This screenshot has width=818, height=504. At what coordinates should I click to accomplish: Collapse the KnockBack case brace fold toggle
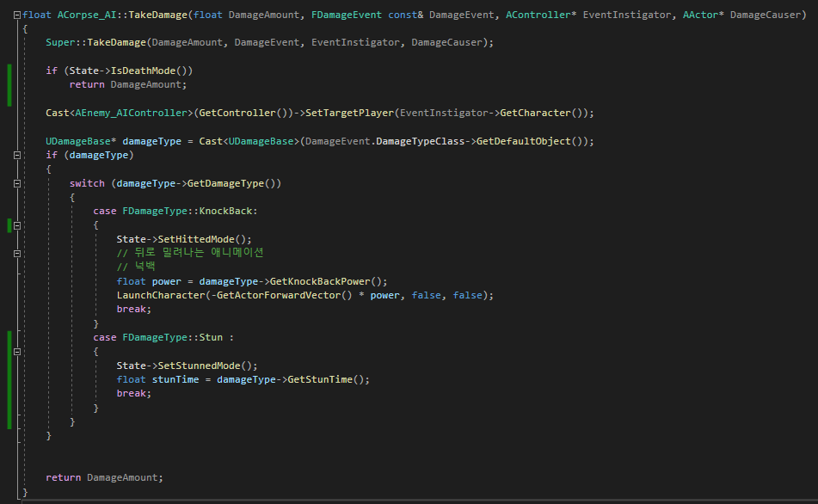16,225
